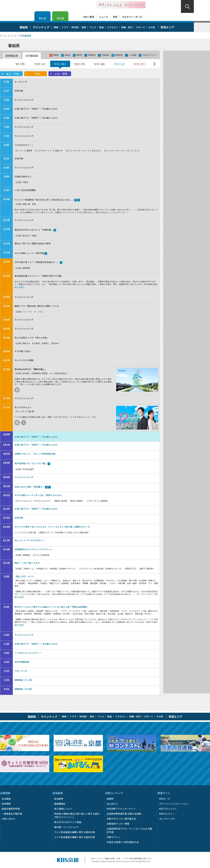Click the 最終回 legend icon

pyautogui.click(x=74, y=55)
